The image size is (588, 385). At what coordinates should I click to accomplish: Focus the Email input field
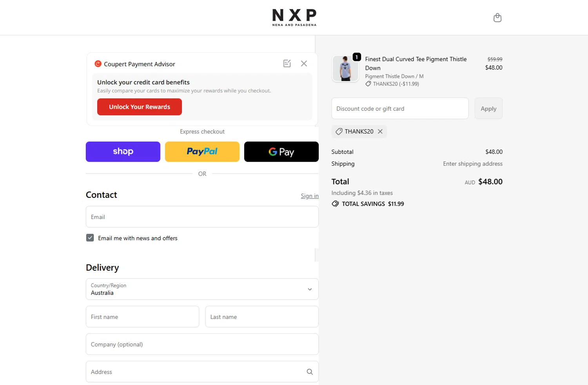pyautogui.click(x=202, y=217)
